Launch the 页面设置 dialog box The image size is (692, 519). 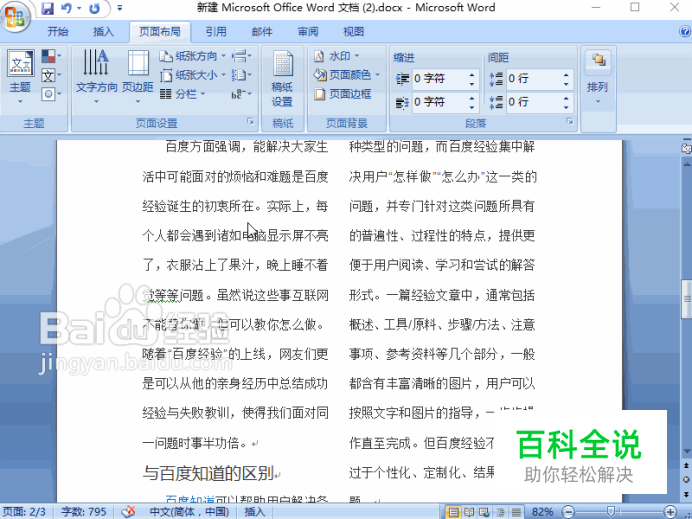251,121
